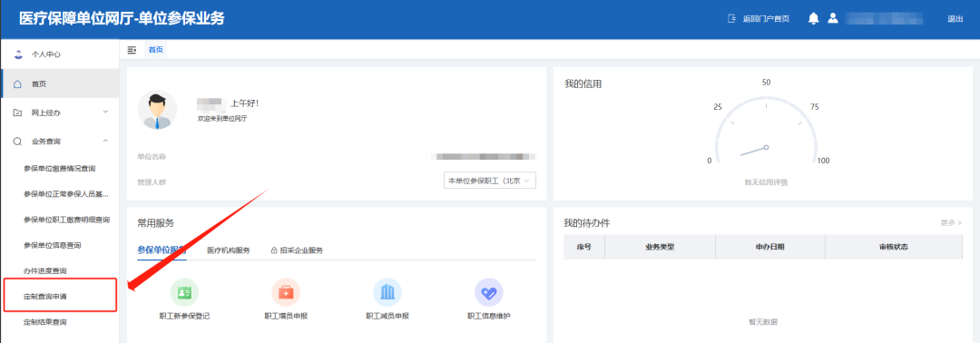980x343 pixels.
Task: Open 职工增员申报 orange icon
Action: [x=286, y=292]
